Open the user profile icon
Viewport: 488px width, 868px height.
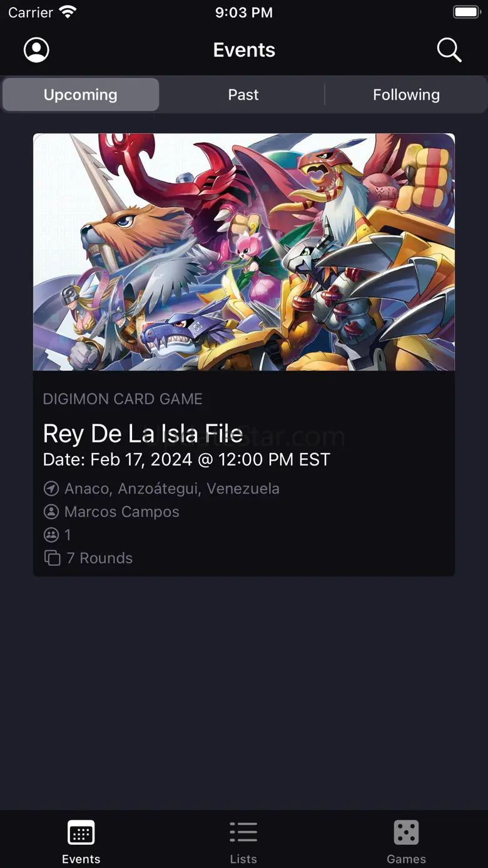(36, 50)
